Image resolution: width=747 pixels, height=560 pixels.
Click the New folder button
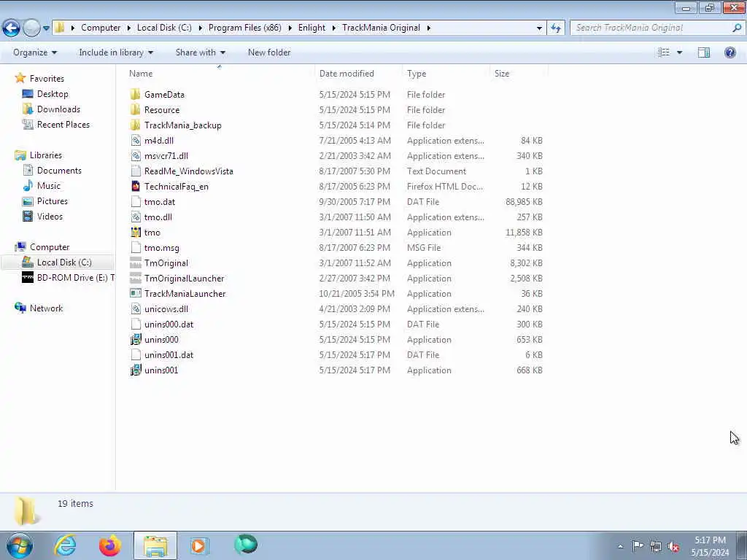(269, 52)
